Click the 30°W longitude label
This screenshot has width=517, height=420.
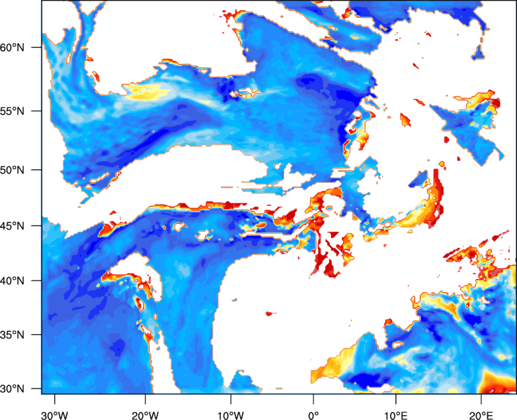point(54,415)
